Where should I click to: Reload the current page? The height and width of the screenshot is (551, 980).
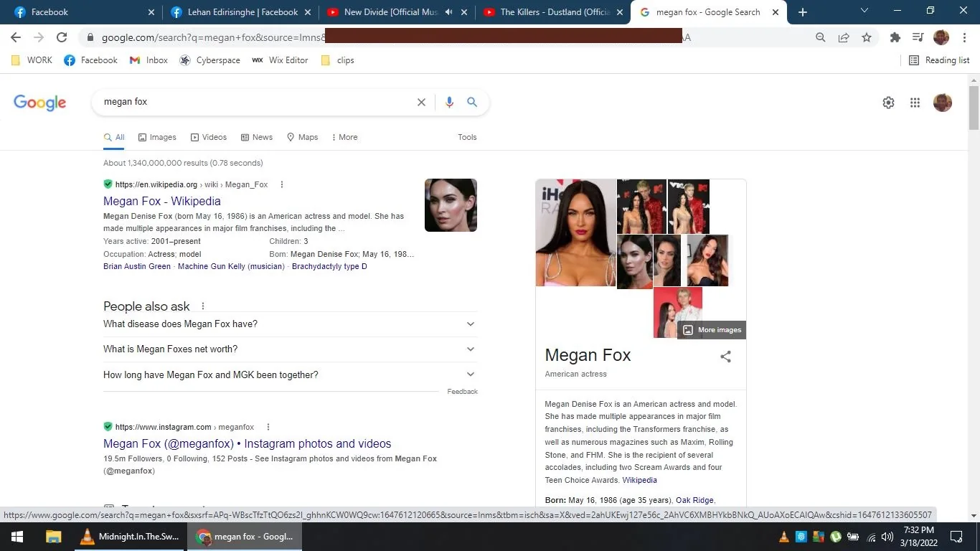(62, 37)
